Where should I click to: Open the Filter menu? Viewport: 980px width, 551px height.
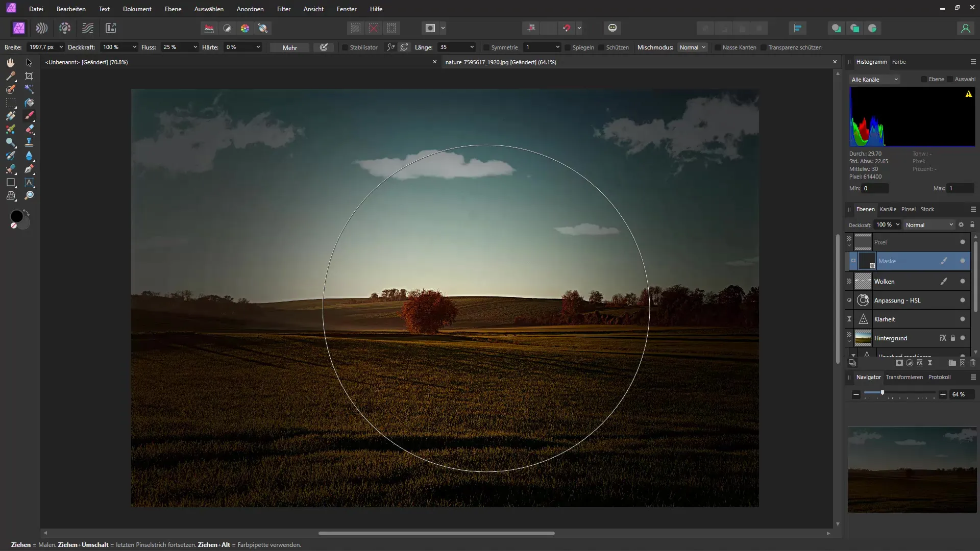284,9
